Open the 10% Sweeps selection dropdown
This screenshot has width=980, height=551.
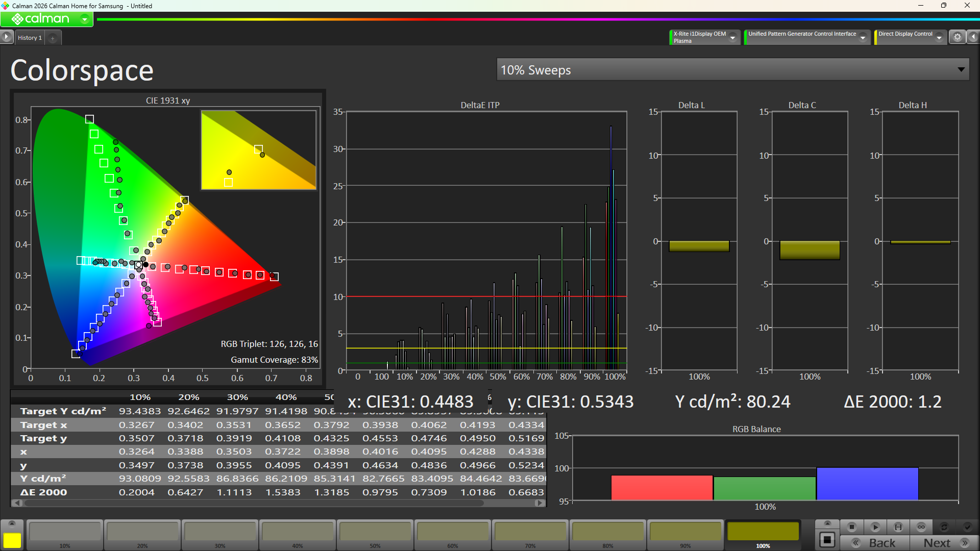[732, 70]
